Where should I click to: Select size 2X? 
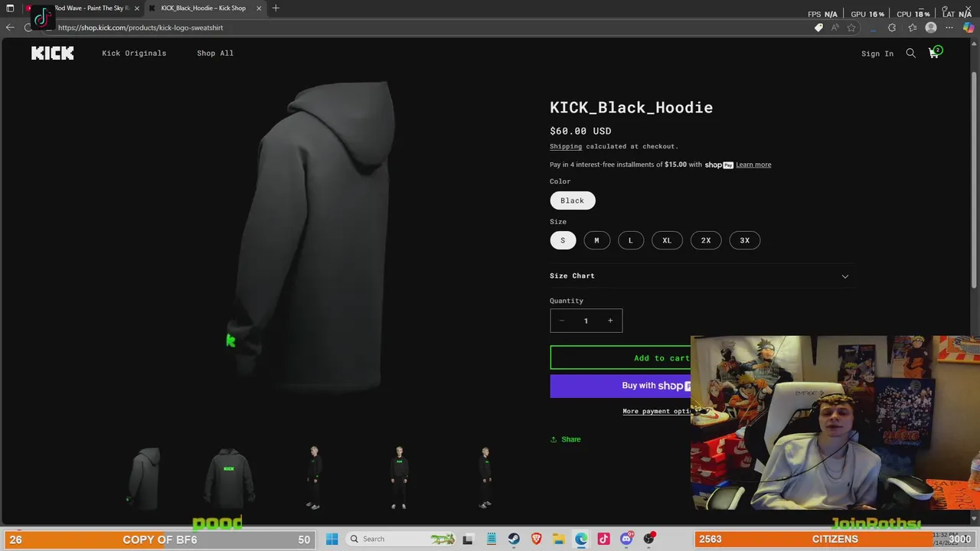click(706, 240)
